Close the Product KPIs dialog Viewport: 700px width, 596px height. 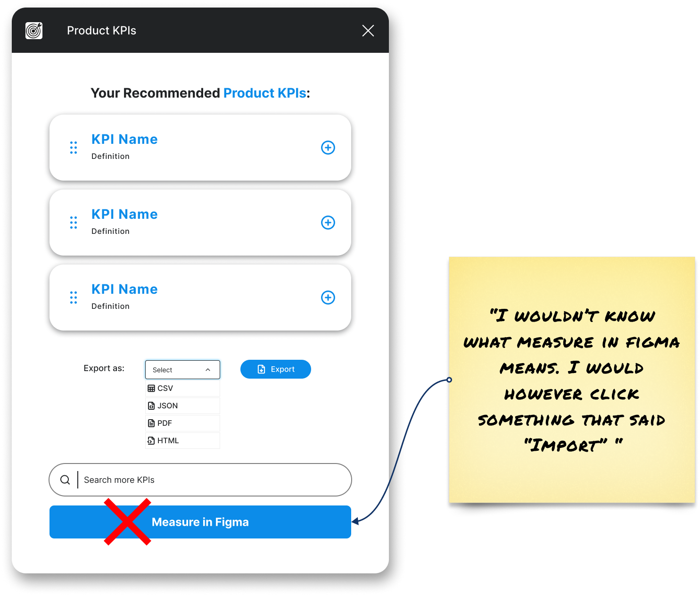point(368,31)
